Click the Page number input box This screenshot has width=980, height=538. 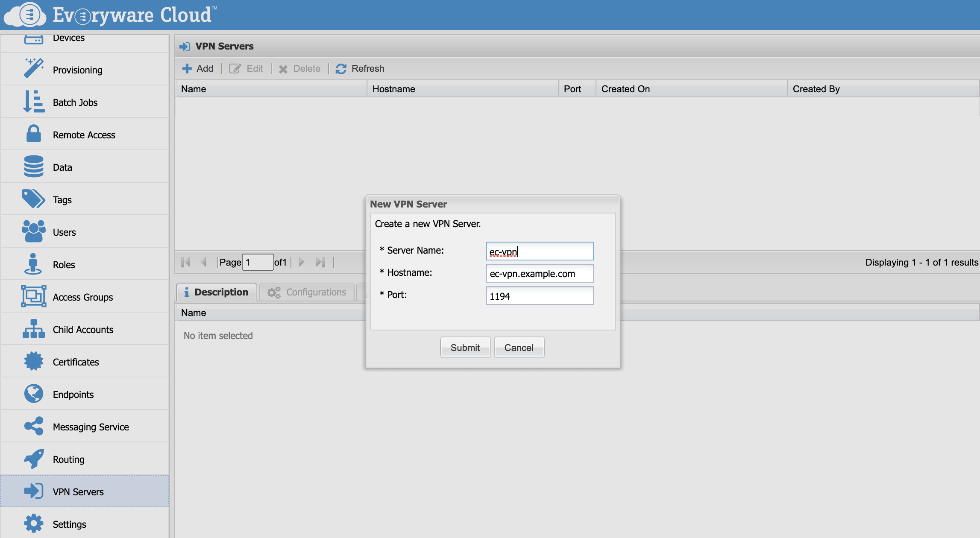258,262
